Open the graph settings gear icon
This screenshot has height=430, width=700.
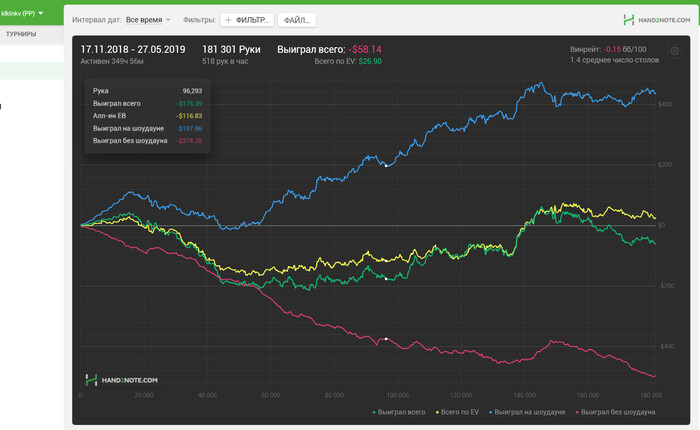click(675, 51)
